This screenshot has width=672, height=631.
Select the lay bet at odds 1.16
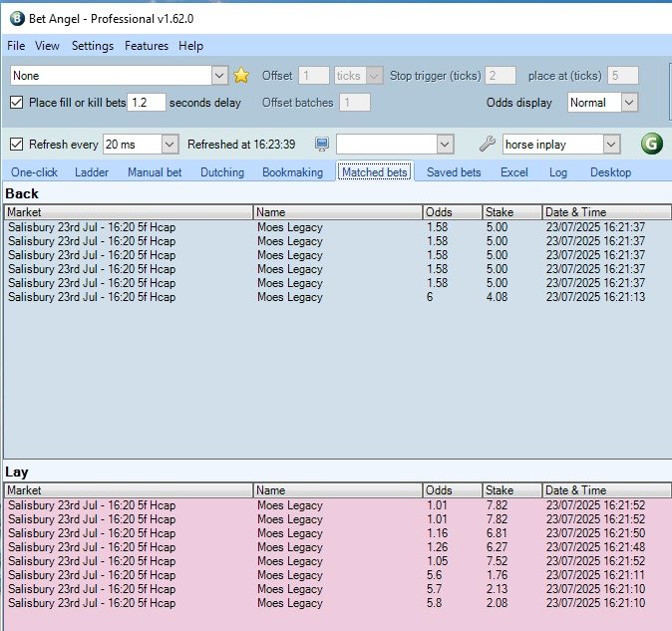coord(338,533)
